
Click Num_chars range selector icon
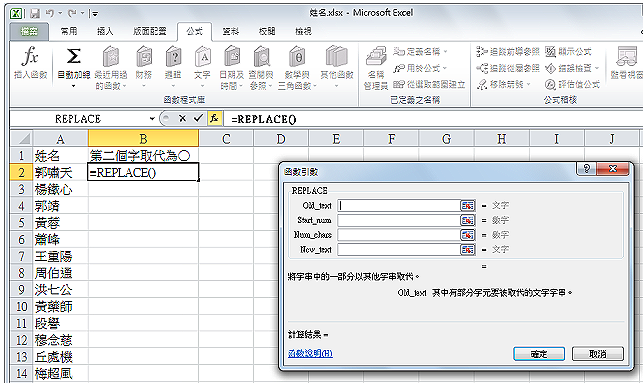tap(467, 235)
